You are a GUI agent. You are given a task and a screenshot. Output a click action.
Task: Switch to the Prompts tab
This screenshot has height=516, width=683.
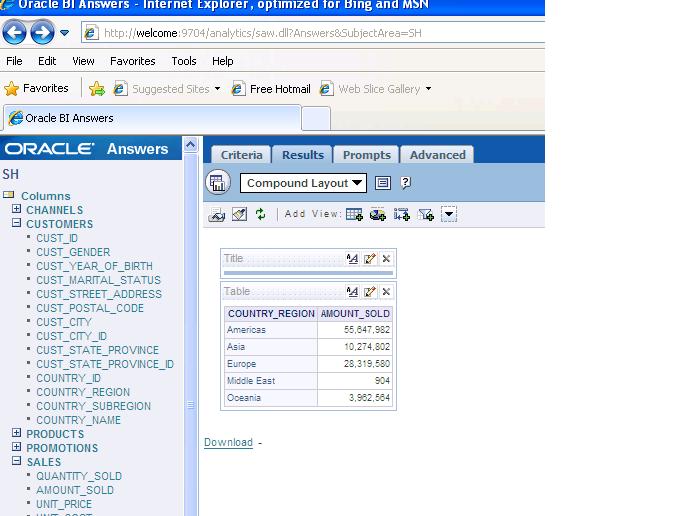366,155
